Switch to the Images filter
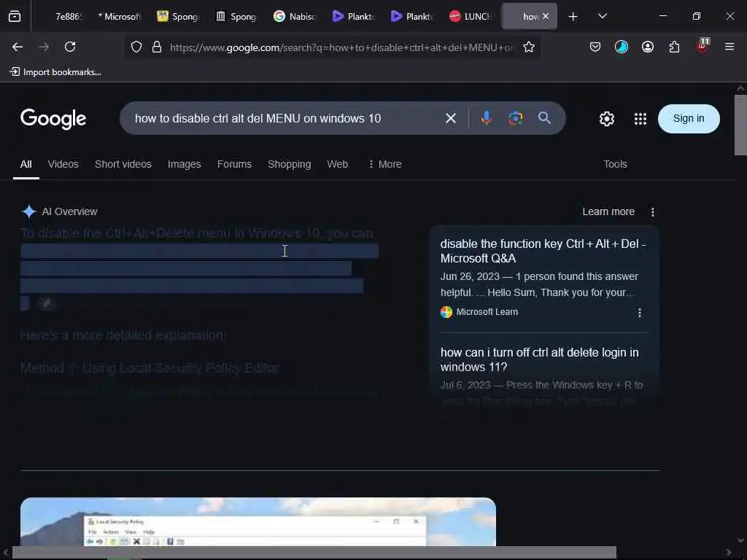Screen dimensions: 747x560 tap(184, 164)
